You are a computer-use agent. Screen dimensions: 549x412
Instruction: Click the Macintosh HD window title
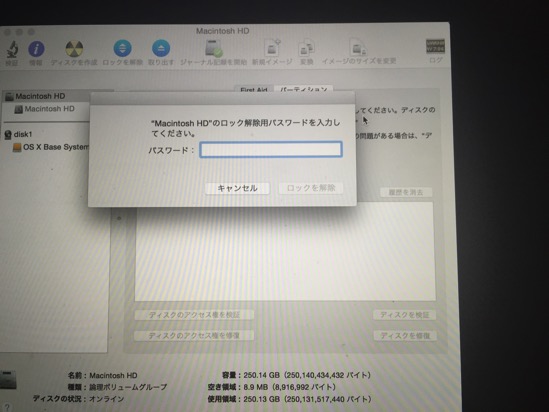223,31
